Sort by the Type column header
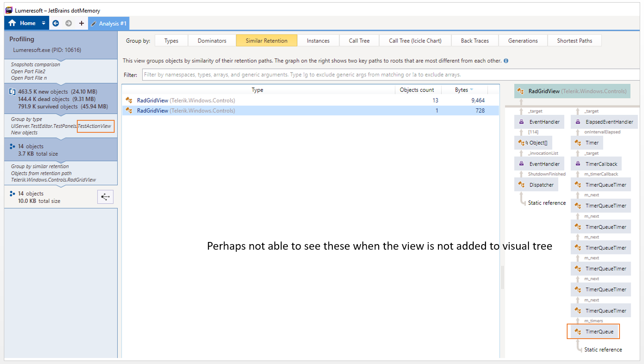 pyautogui.click(x=258, y=90)
